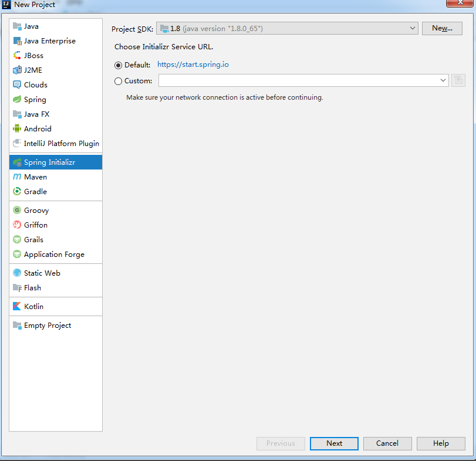Click the JBoss logo icon
The width and height of the screenshot is (476, 461).
coord(17,56)
